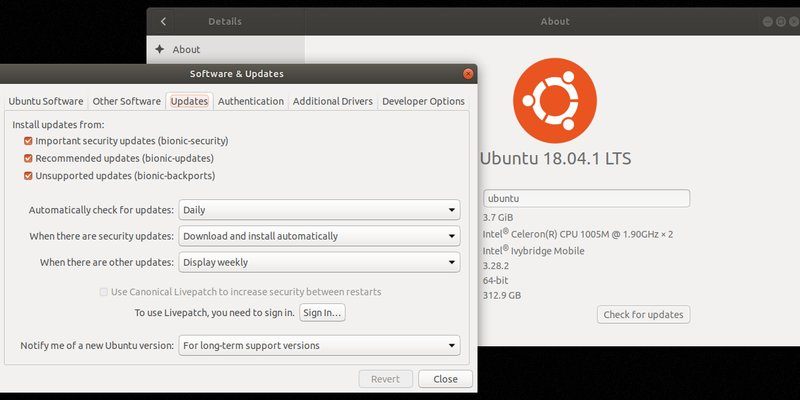Toggle the Use Canonical Livepatch checkbox

[104, 292]
